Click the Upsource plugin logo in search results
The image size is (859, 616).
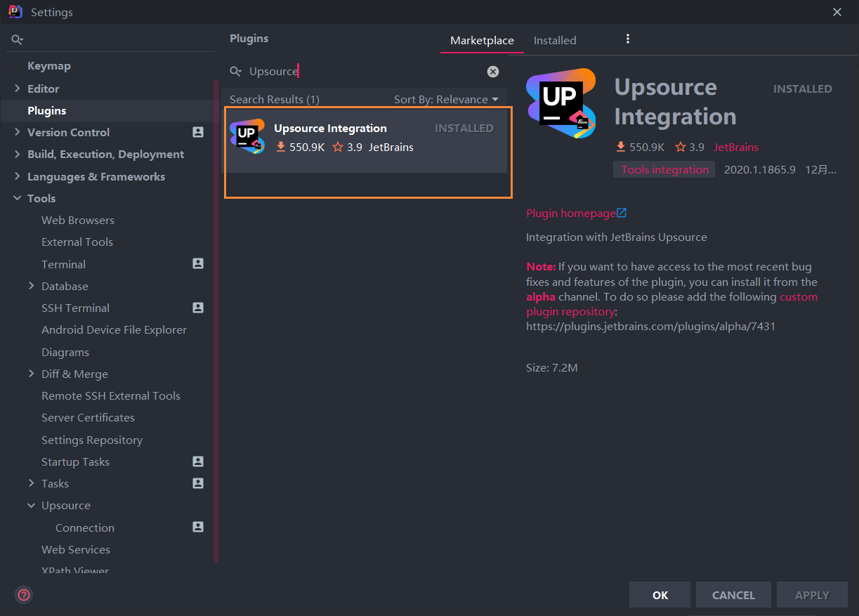click(x=247, y=136)
